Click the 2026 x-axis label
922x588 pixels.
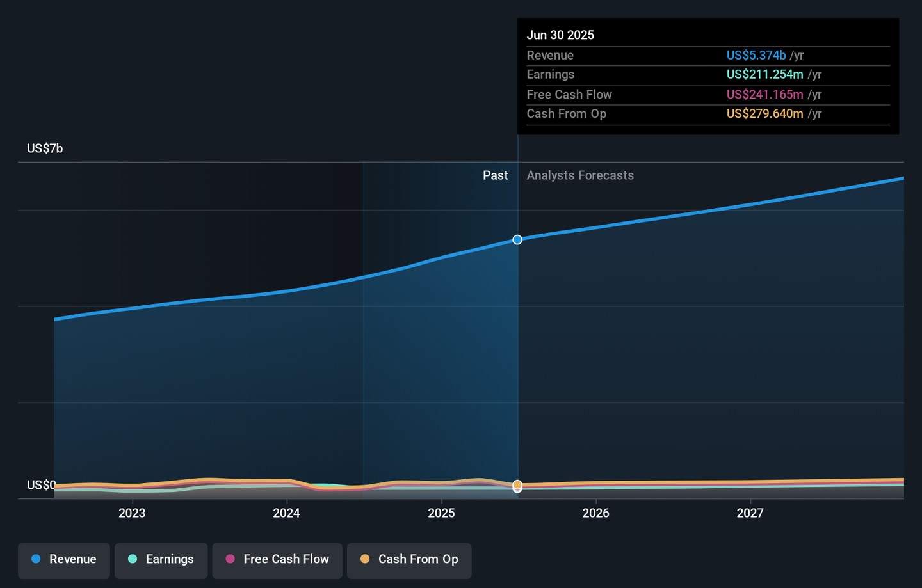click(x=595, y=513)
